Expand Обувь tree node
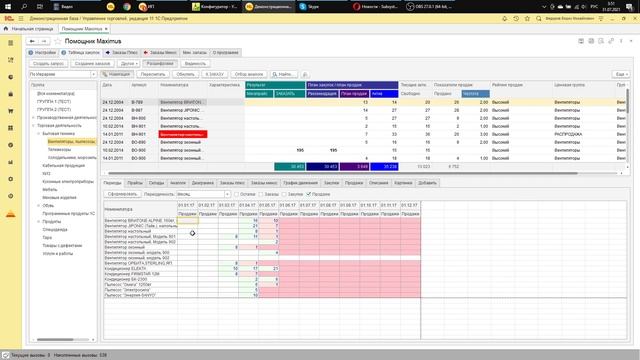640x360 pixels. 39,206
